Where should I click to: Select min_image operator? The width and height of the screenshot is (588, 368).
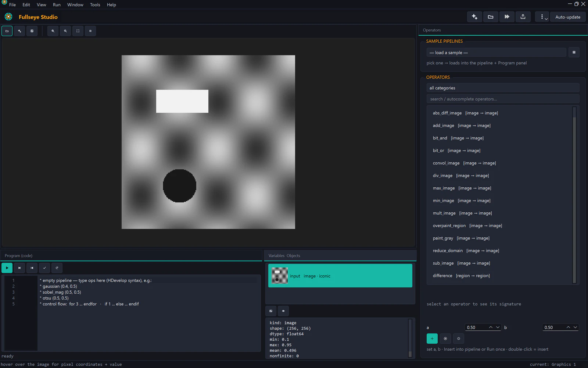coord(500,201)
